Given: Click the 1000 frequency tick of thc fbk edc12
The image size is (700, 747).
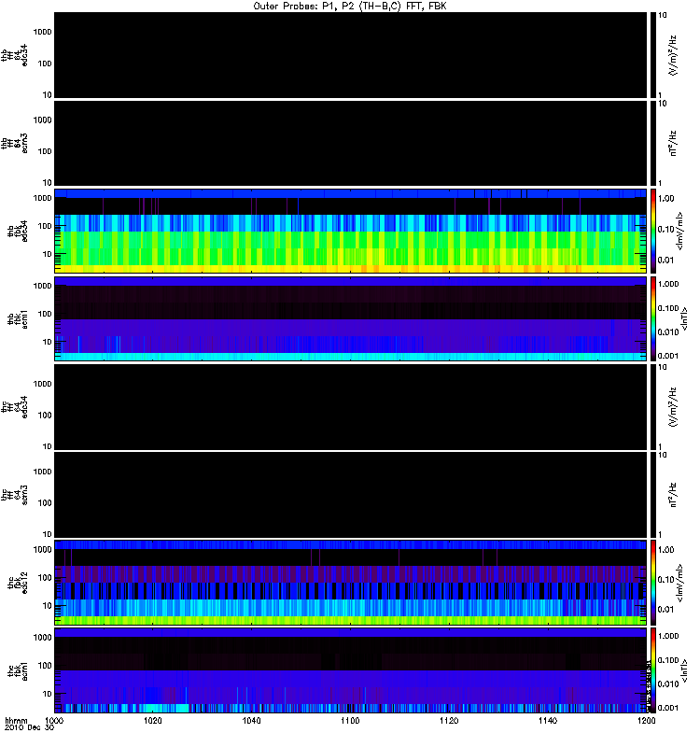Looking at the screenshot, I should [x=42, y=549].
